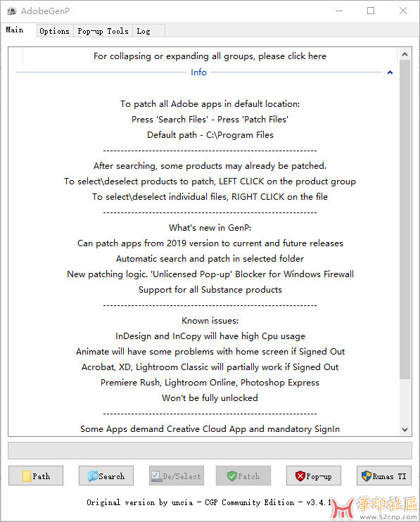Click the Patch shield button
This screenshot has width=420, height=522.
click(x=243, y=476)
